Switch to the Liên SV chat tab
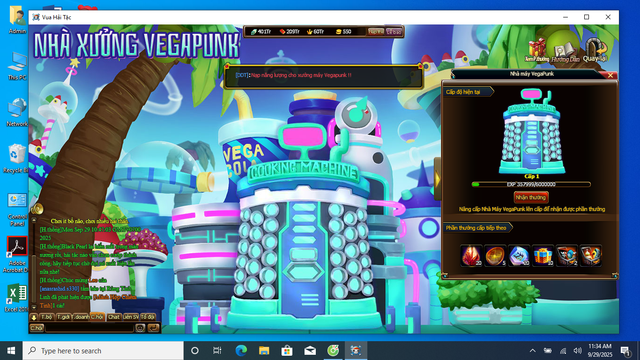This screenshot has height=360, width=640. pos(131,317)
